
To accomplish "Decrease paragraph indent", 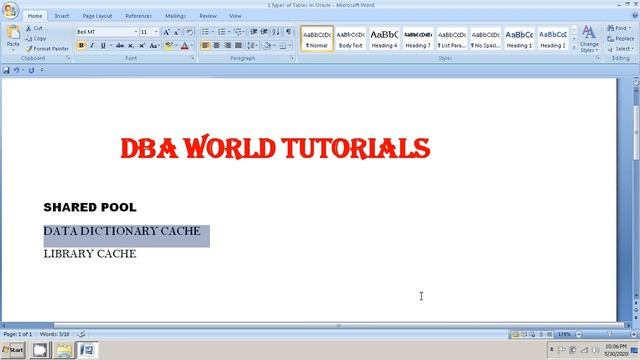I will point(253,32).
